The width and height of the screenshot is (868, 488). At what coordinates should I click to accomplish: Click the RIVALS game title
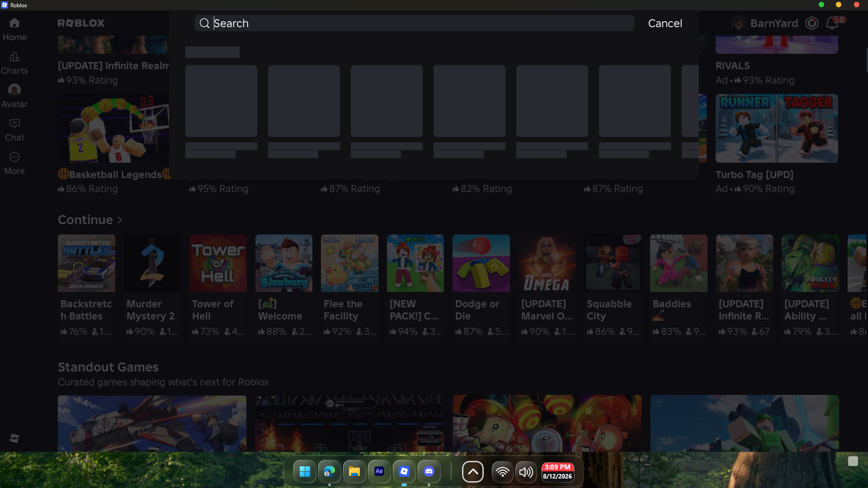(x=732, y=66)
